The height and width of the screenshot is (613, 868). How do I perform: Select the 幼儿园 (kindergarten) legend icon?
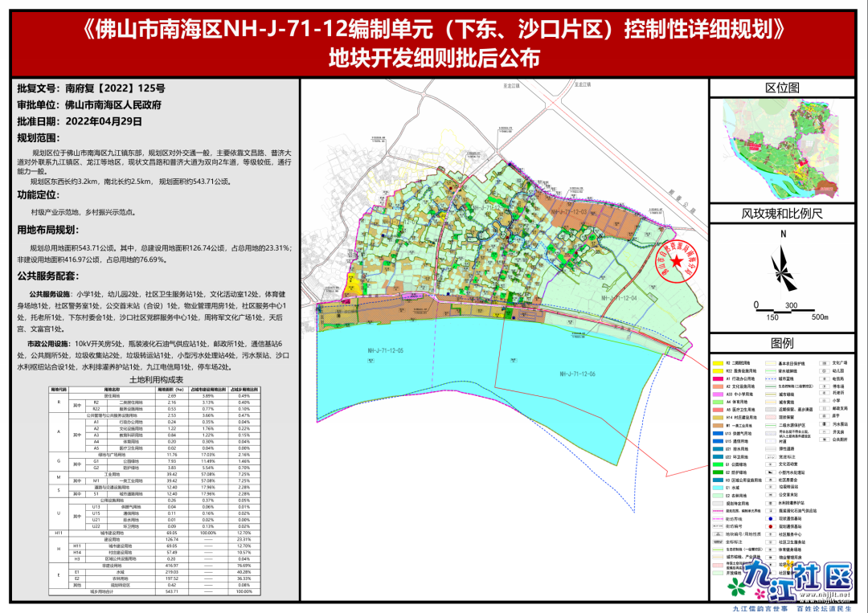[825, 371]
